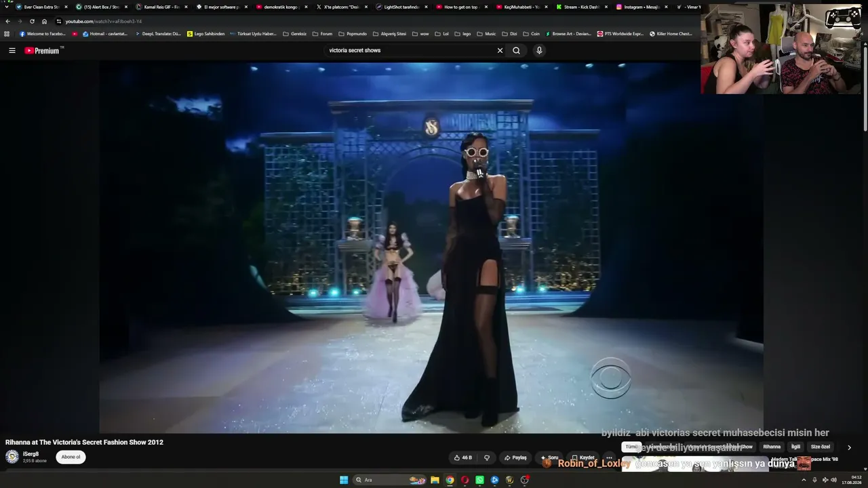Switch to 'LightShot' tab
Viewport: 868px width, 488px height.
pyautogui.click(x=400, y=7)
